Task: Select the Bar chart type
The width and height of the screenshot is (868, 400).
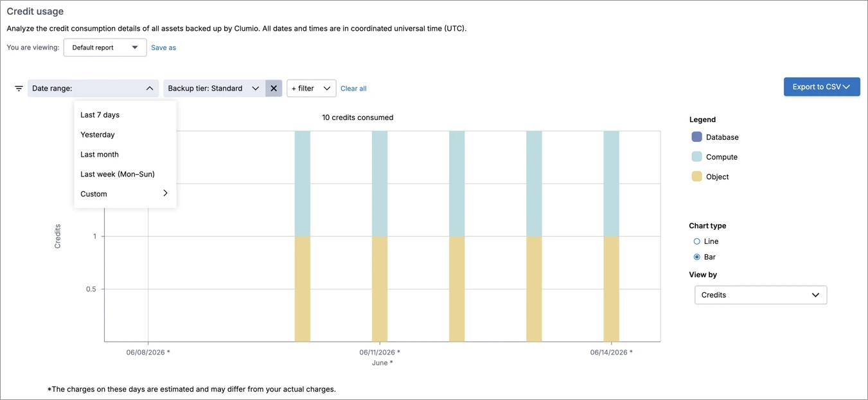Action: click(x=696, y=257)
